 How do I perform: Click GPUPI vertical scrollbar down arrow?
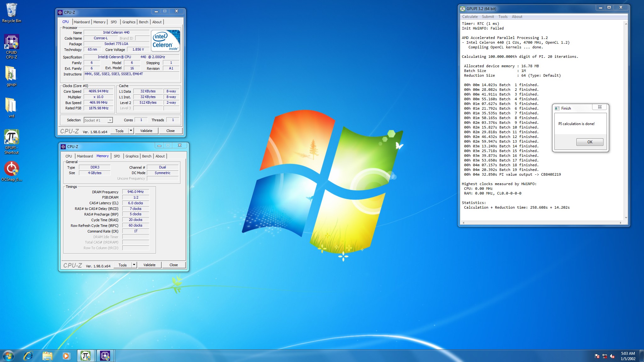(626, 217)
